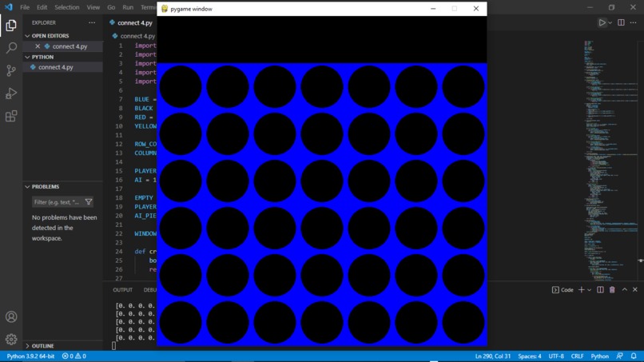This screenshot has width=644, height=362.
Task: Open the Run menu
Action: [x=128, y=7]
